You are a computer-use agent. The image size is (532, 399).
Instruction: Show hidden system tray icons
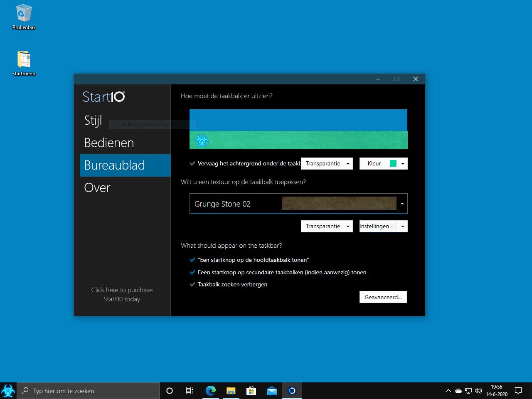448,391
